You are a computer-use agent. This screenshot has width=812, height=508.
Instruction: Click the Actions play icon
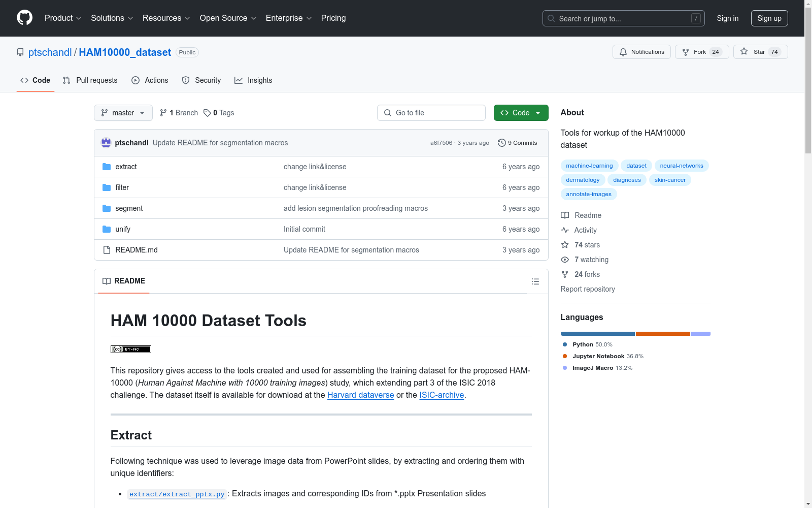click(136, 80)
